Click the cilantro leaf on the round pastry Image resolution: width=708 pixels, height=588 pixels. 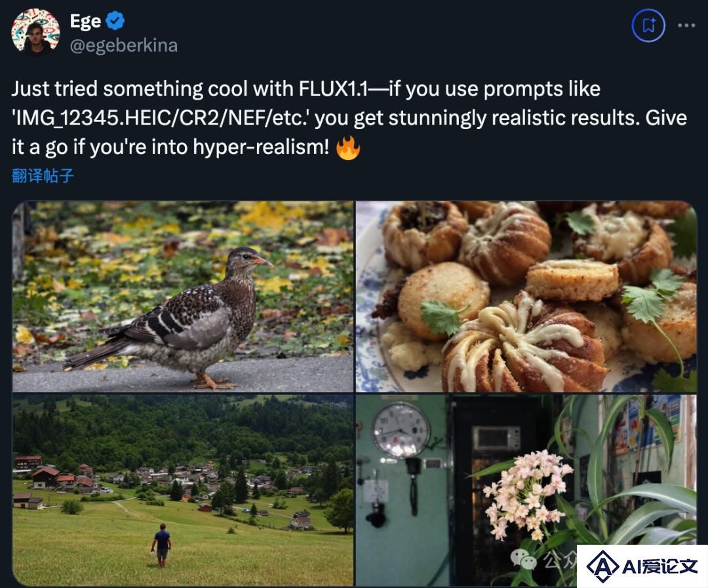[x=442, y=317]
